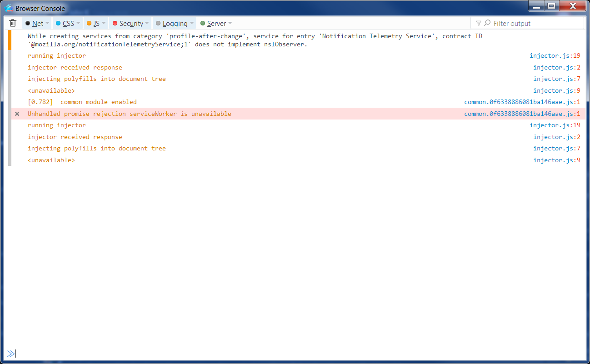Enable Server filtering via its label

[x=218, y=23]
